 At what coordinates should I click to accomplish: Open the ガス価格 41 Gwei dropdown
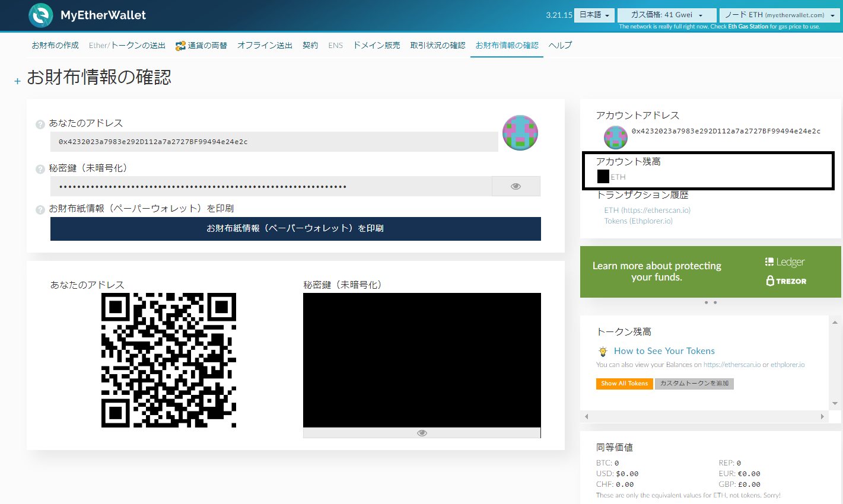666,15
